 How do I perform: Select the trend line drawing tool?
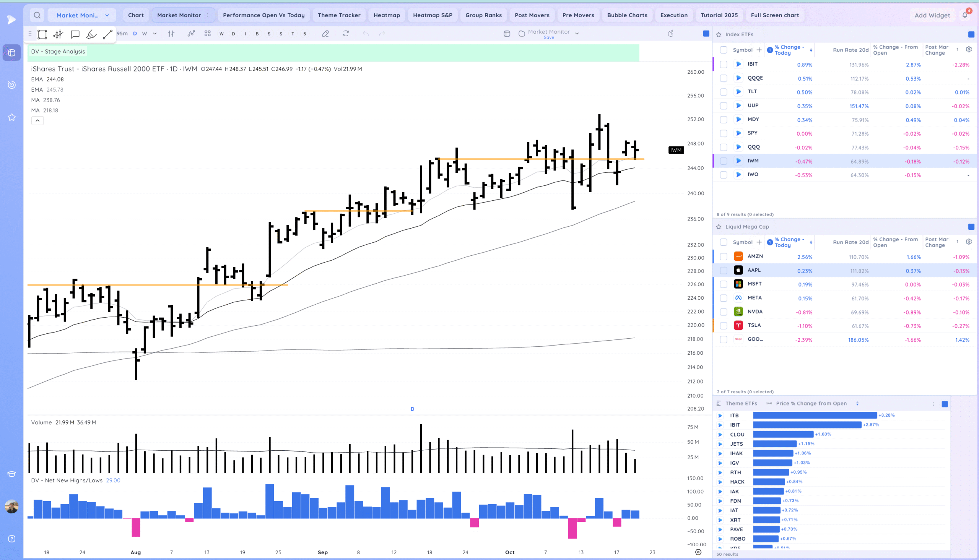click(108, 35)
